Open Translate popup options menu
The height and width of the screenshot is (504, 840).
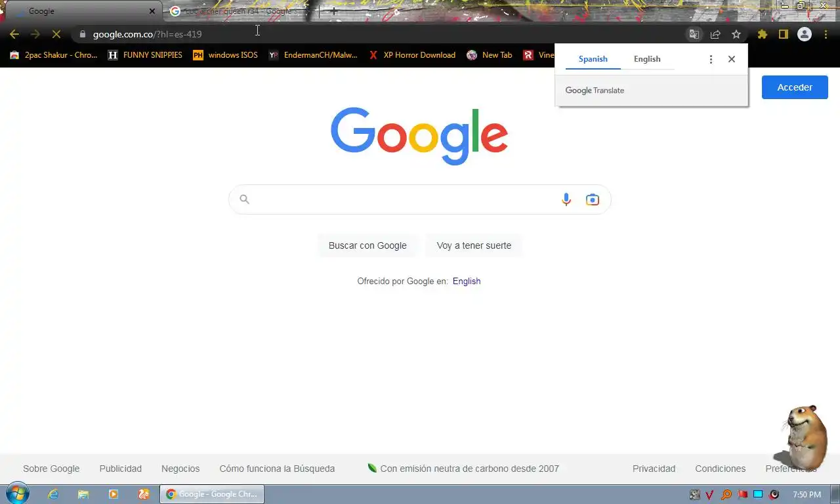(710, 59)
